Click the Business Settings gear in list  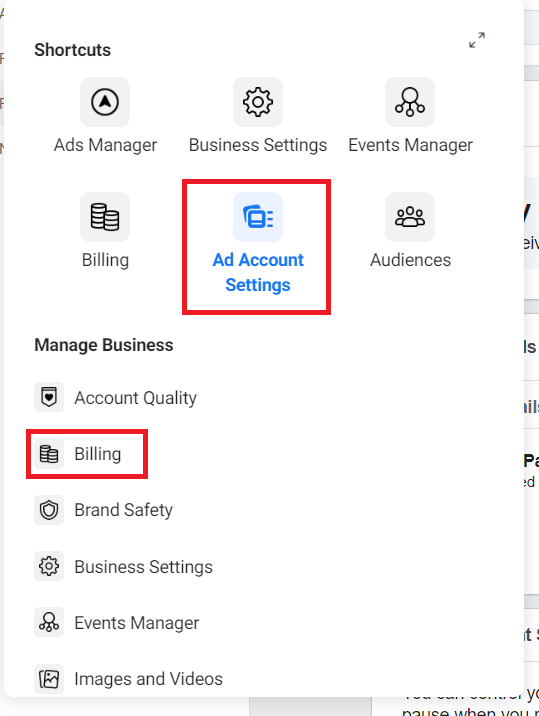pos(49,566)
